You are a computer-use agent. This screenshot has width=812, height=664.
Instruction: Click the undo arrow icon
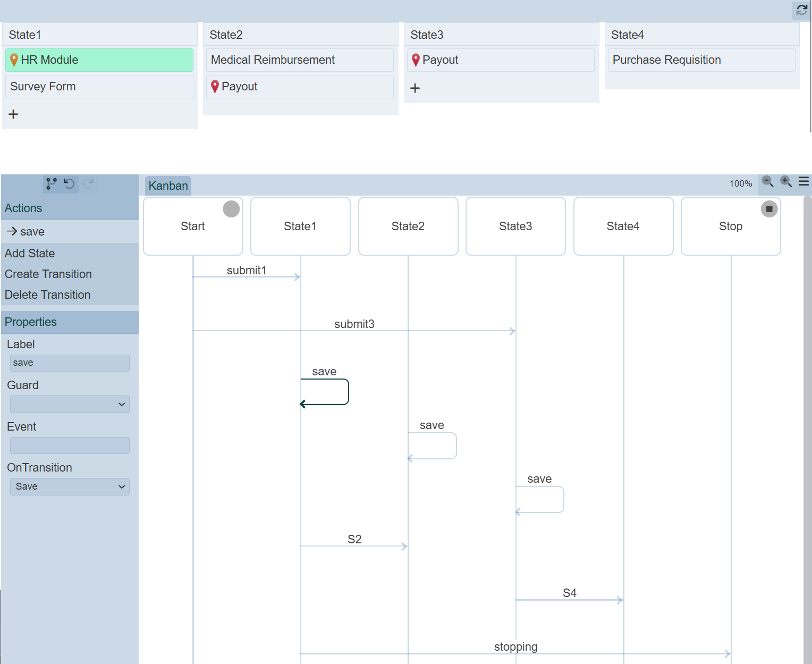pyautogui.click(x=69, y=184)
